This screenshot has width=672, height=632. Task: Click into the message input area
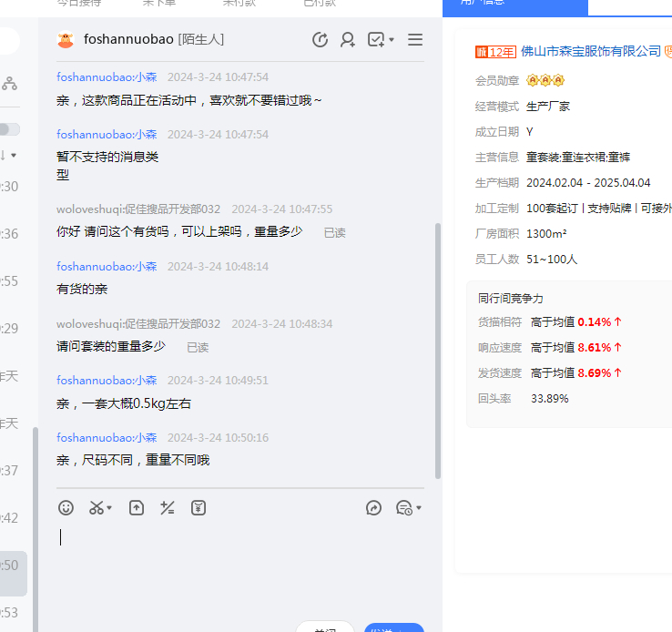click(237, 565)
